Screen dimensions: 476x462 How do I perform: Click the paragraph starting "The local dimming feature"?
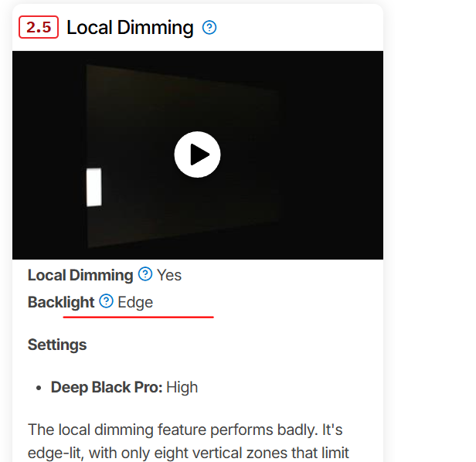tap(189, 441)
